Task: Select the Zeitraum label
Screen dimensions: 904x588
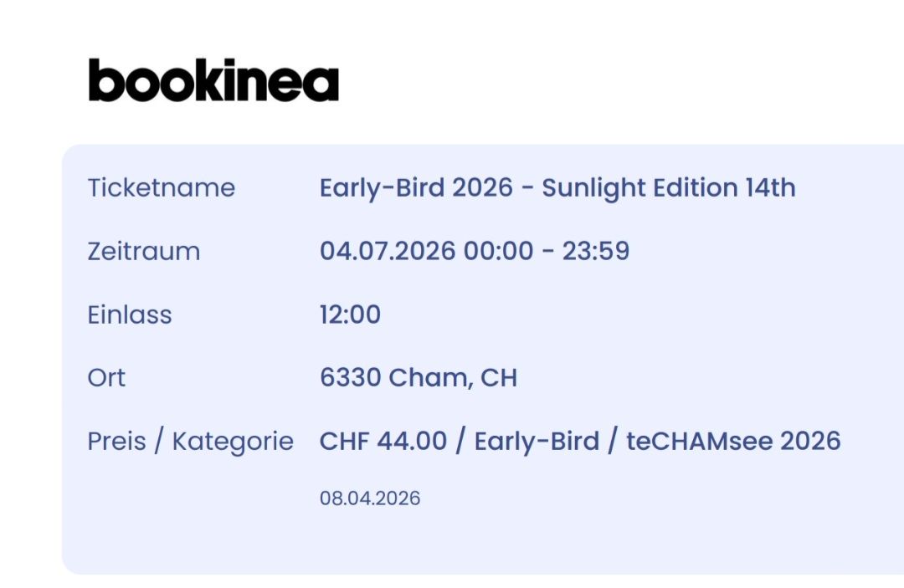Action: coord(144,251)
